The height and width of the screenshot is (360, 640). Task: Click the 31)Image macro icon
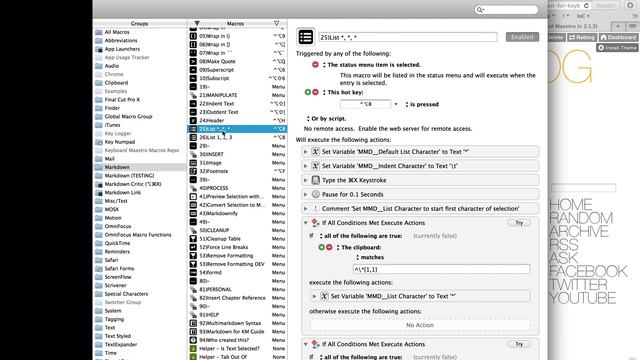pyautogui.click(x=193, y=163)
